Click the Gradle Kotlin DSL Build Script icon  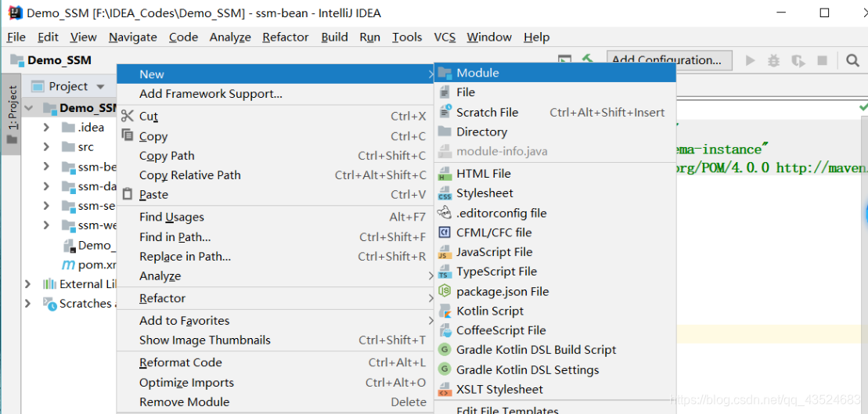445,350
